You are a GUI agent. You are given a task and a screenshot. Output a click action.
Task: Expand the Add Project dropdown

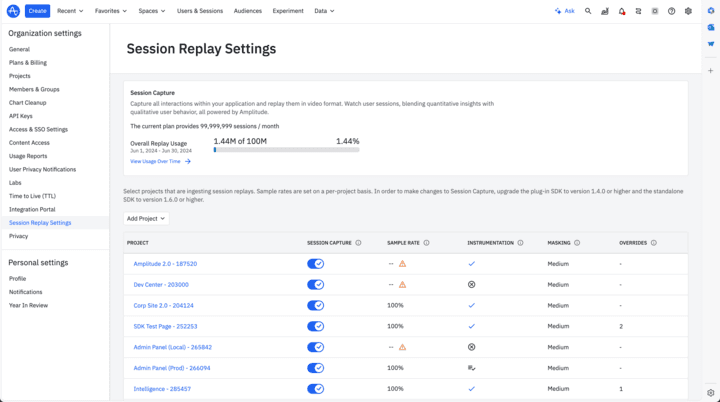(146, 218)
